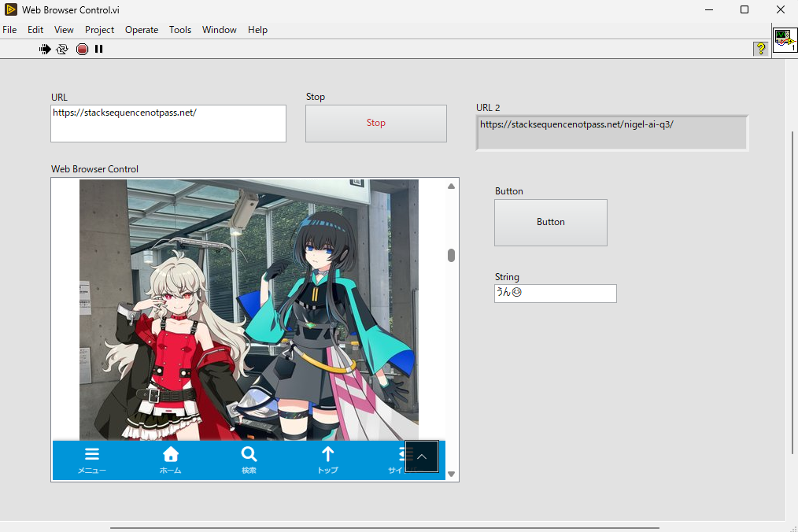Click the Run Continuously toolbar icon
798x532 pixels.
pos(62,49)
